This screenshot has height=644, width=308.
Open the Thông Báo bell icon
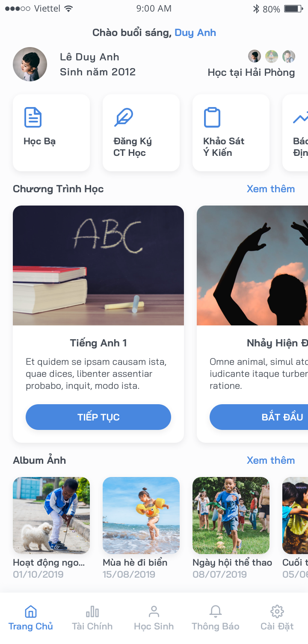216,611
